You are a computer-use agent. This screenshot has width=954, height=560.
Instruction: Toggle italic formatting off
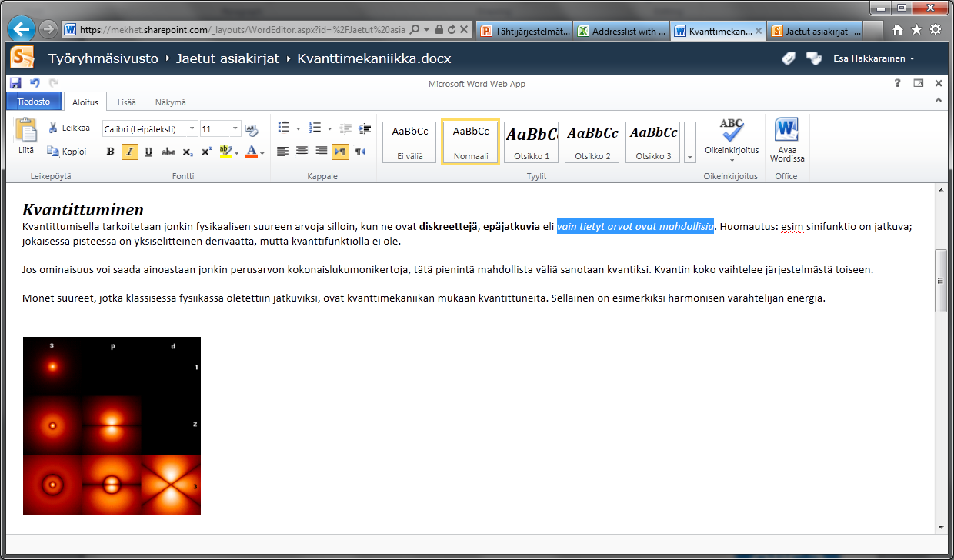(129, 152)
